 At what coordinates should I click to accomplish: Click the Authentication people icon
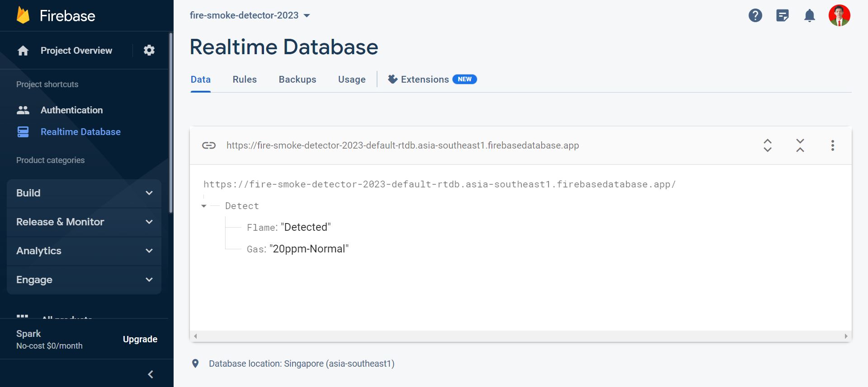pos(23,110)
